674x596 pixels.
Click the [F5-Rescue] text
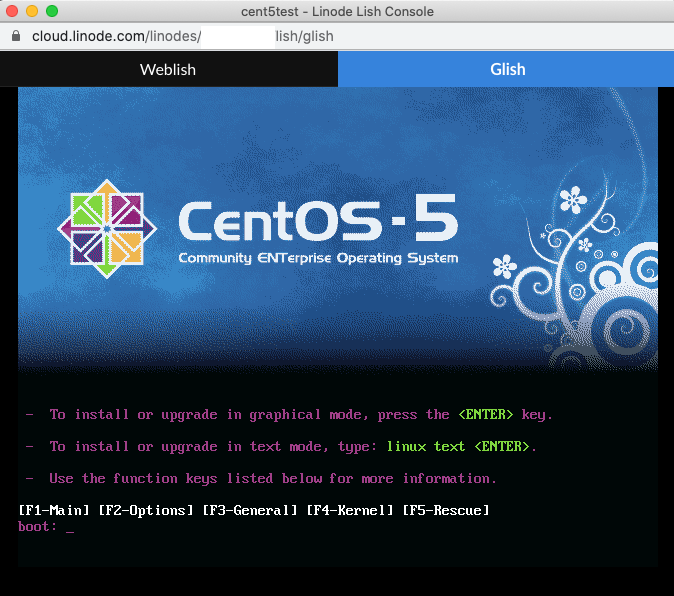pyautogui.click(x=446, y=510)
